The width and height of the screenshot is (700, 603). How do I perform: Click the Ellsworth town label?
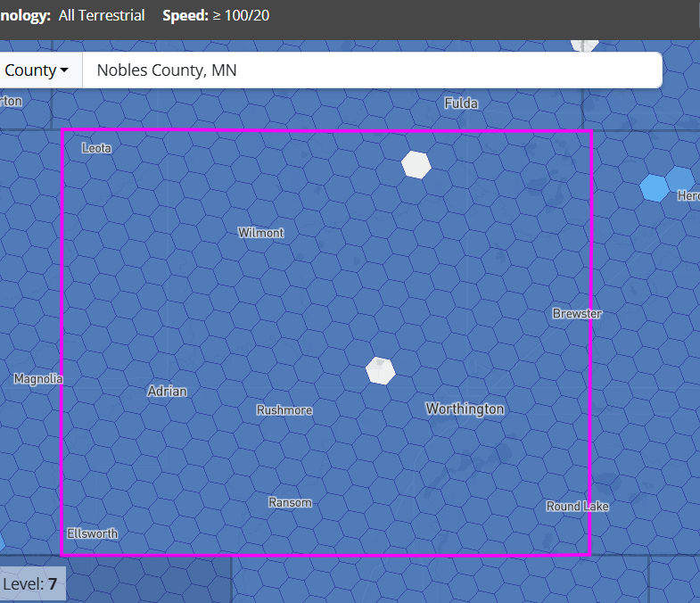tap(92, 533)
